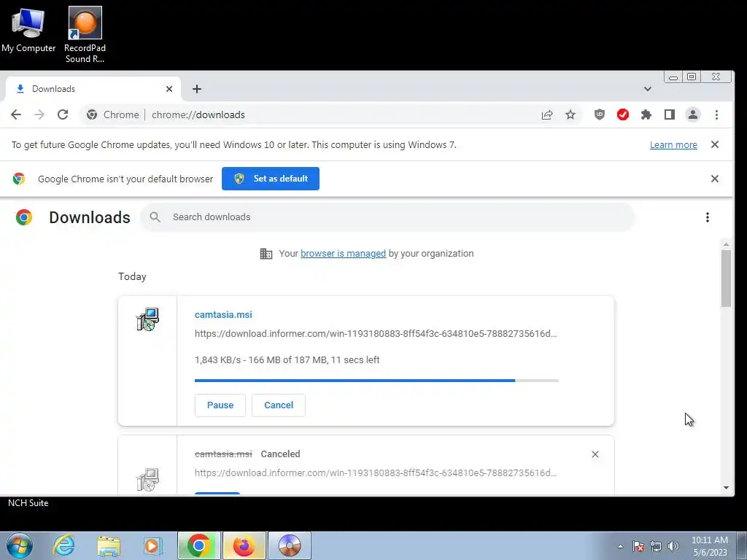Select the Downloads browser tab
Screen dimensions: 747x560
click(93, 89)
